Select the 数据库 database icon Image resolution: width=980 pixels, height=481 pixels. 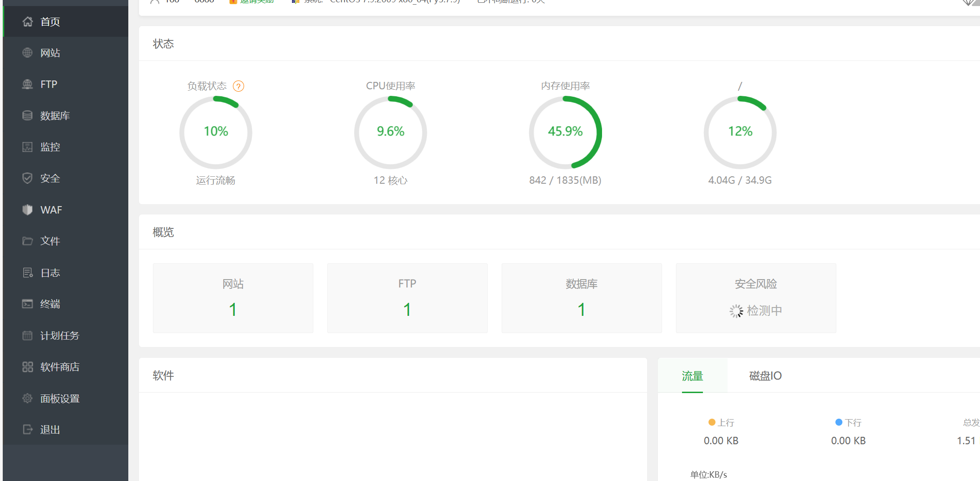coord(27,115)
